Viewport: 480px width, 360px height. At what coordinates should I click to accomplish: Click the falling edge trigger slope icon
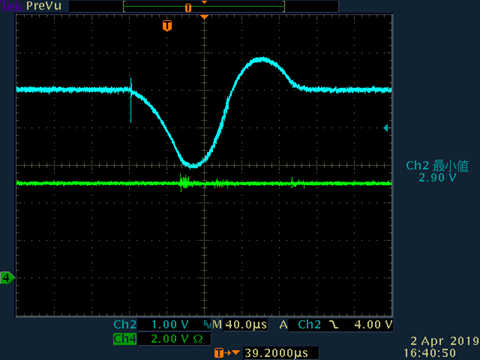[x=334, y=325]
